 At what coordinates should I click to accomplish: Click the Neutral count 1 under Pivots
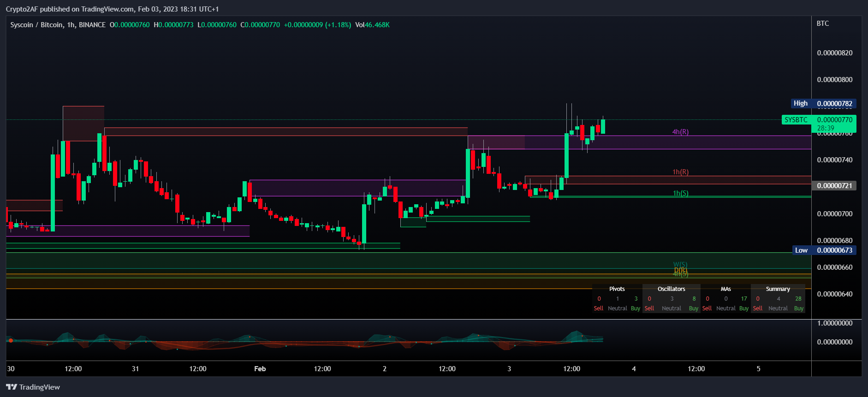pos(618,299)
